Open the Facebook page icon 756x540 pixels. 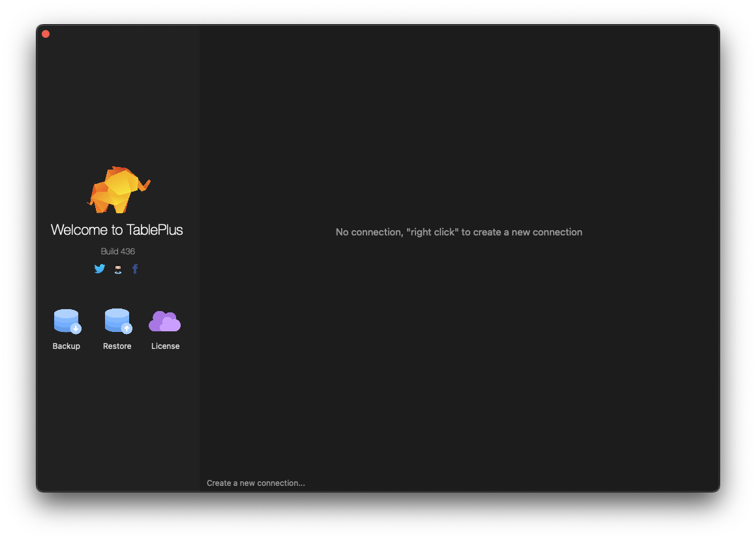click(x=135, y=268)
